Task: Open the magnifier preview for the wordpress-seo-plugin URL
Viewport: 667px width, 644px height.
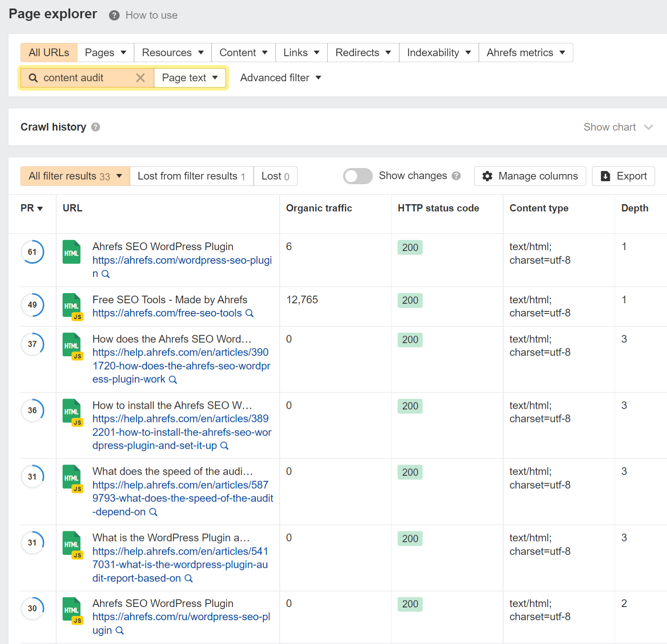Action: click(106, 274)
